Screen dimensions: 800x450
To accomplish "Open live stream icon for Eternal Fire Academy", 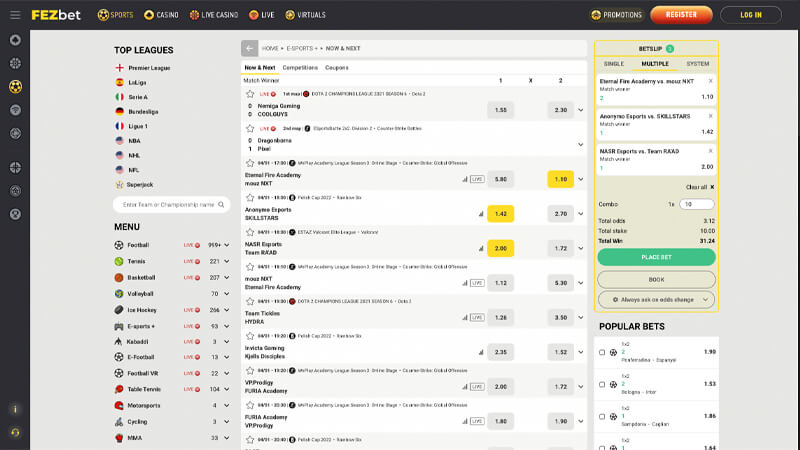I will 477,179.
